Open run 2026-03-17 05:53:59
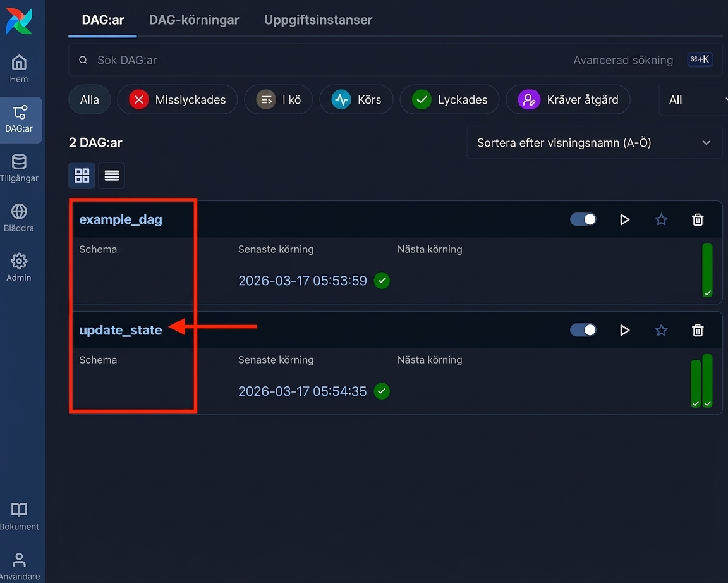The height and width of the screenshot is (583, 728). 302,281
